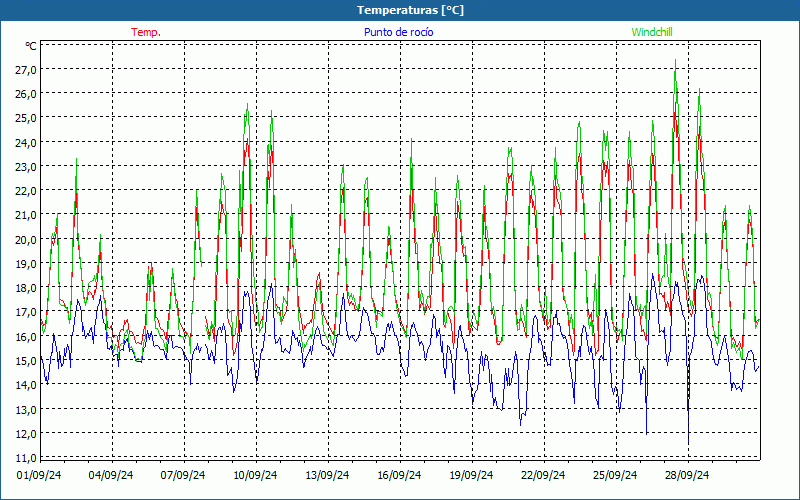Click the 13,0 y-axis value
Image resolution: width=800 pixels, height=500 pixels.
26,410
